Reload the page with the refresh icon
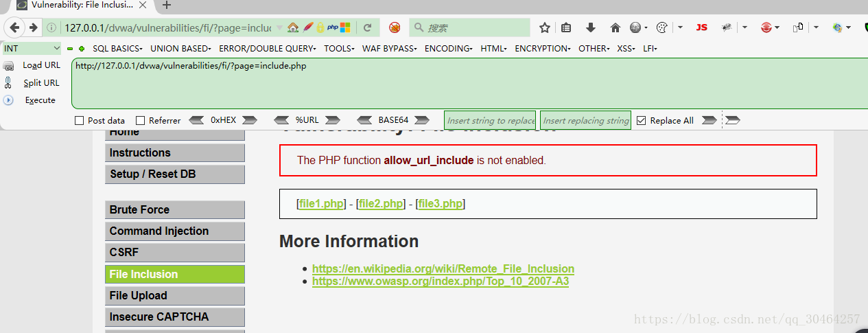The width and height of the screenshot is (868, 333). [x=368, y=27]
